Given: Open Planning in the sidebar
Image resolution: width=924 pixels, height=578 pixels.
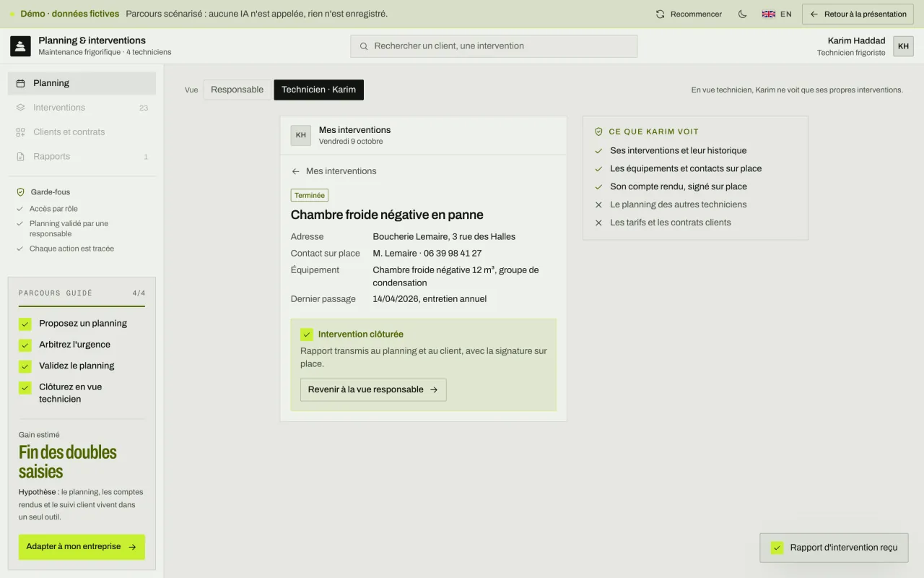Looking at the screenshot, I should click(x=82, y=83).
